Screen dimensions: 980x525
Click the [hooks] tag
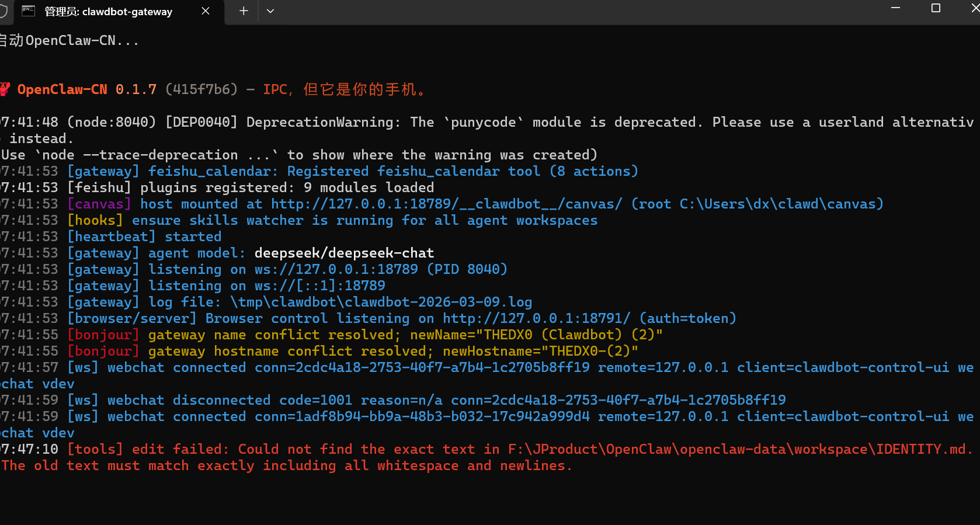(x=95, y=220)
